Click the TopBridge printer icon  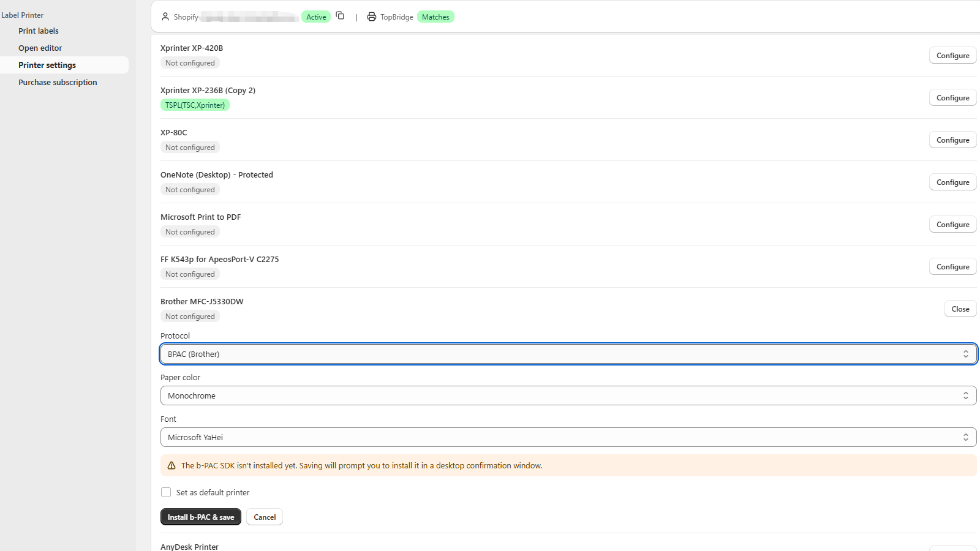[372, 17]
